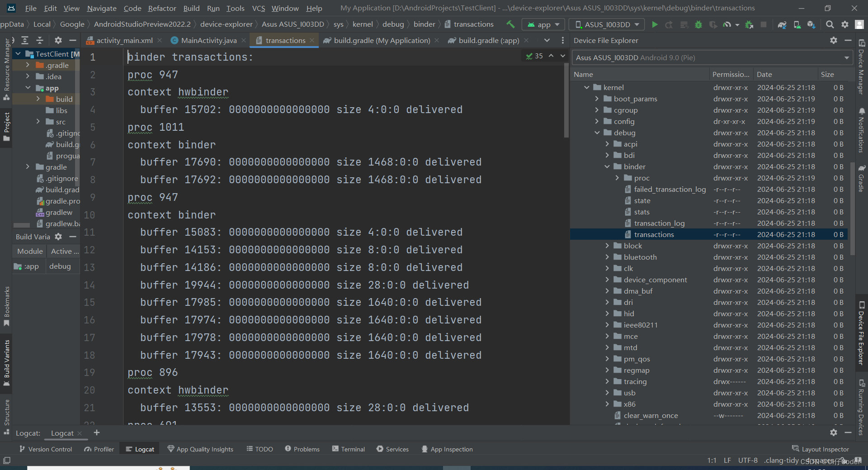Open the Profiler tool window button

click(x=99, y=449)
